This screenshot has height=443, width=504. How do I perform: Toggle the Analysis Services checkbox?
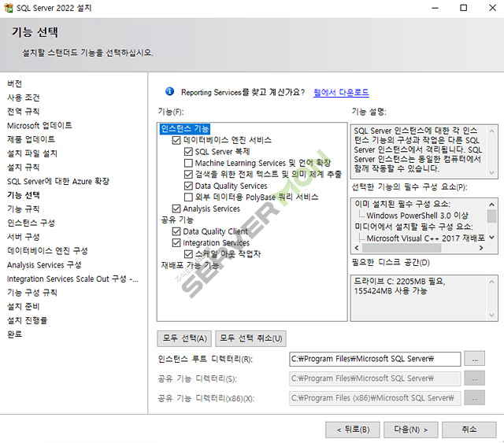click(x=176, y=209)
